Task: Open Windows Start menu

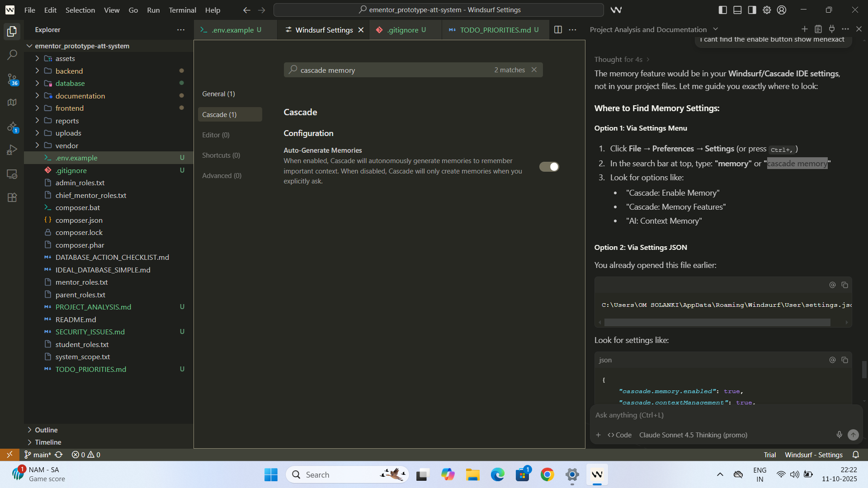Action: [271, 474]
